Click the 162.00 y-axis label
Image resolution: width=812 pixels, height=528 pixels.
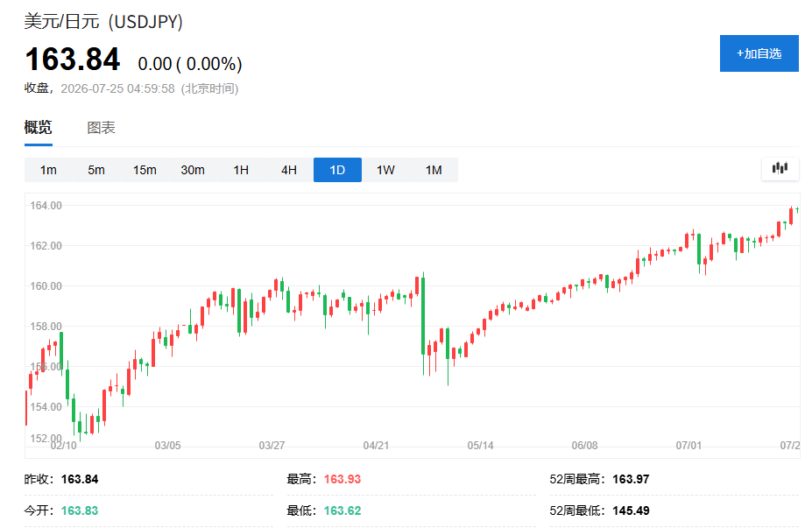point(46,246)
